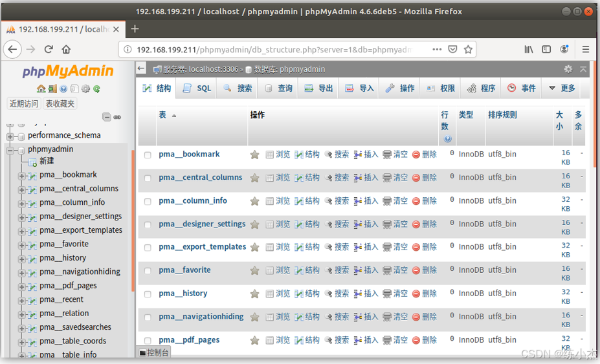
Task: Open phpMyAdmin documentation help icon
Action: coord(63,89)
